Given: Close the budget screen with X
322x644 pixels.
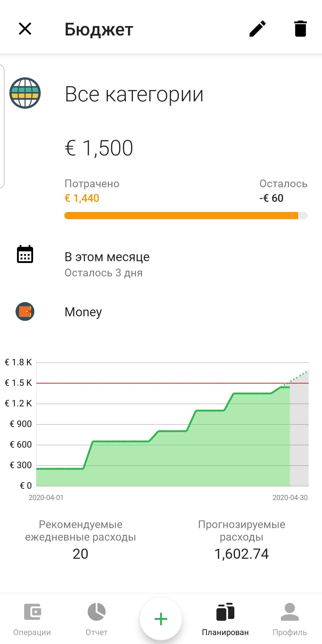Looking at the screenshot, I should (25, 29).
